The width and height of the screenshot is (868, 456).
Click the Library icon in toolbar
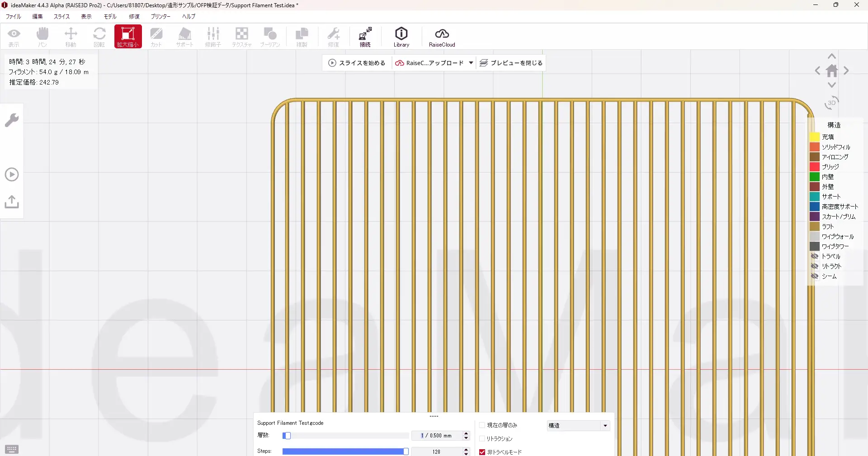[401, 37]
